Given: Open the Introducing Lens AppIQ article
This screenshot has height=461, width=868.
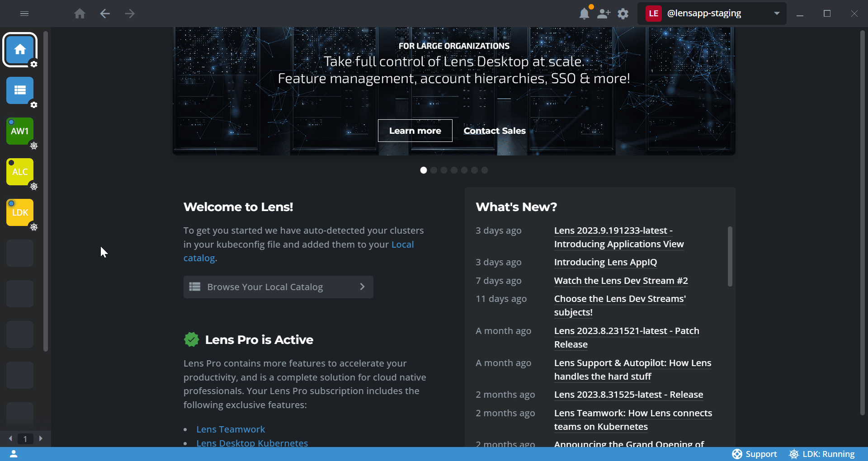Looking at the screenshot, I should pos(605,262).
